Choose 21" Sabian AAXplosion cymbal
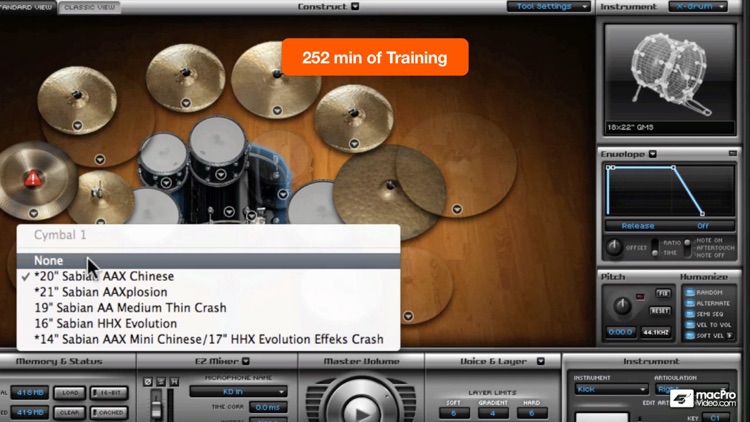This screenshot has height=422, width=750. click(x=208, y=292)
